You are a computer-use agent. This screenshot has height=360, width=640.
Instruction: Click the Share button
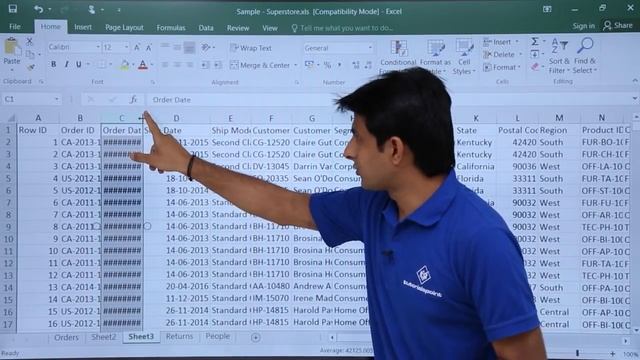[618, 26]
